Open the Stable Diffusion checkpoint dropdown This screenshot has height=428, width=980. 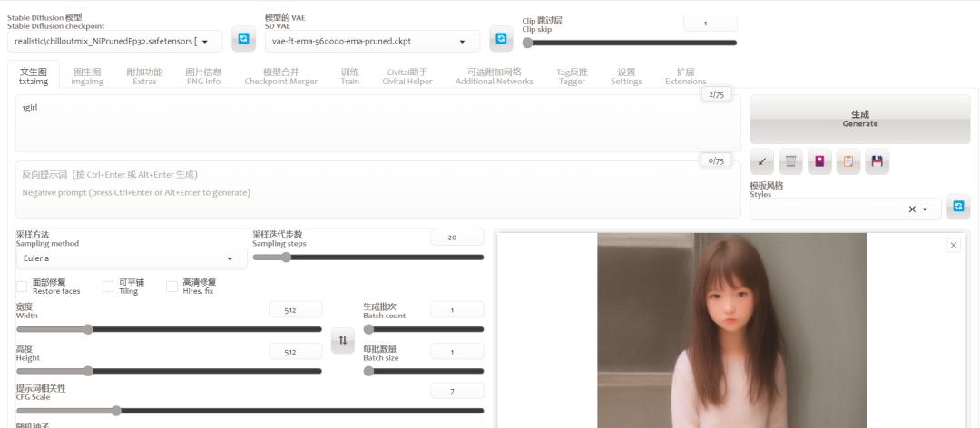click(x=115, y=41)
